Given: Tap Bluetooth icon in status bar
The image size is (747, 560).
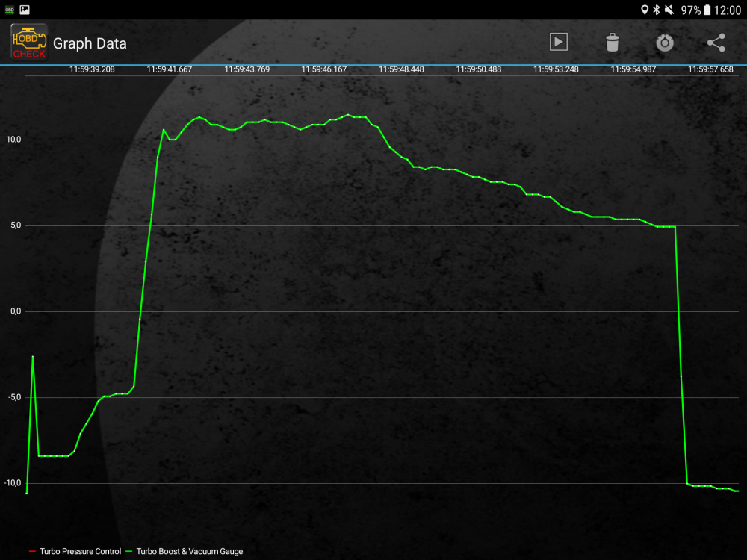Looking at the screenshot, I should 657,10.
